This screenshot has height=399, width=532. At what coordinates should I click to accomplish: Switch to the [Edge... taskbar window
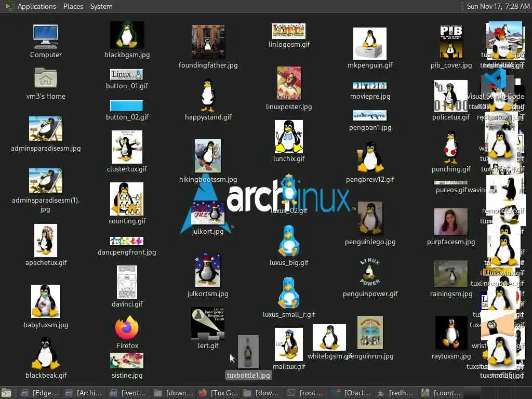coord(39,393)
